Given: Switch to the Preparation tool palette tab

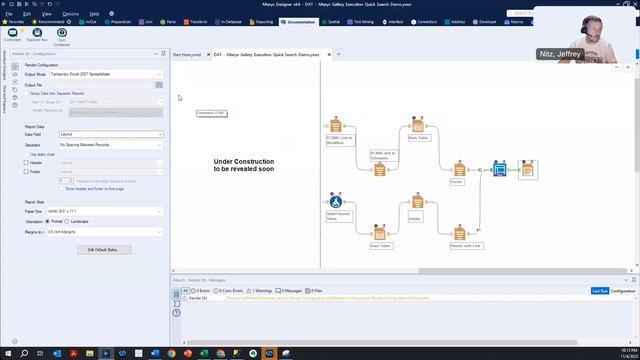Looking at the screenshot, I should coord(118,22).
